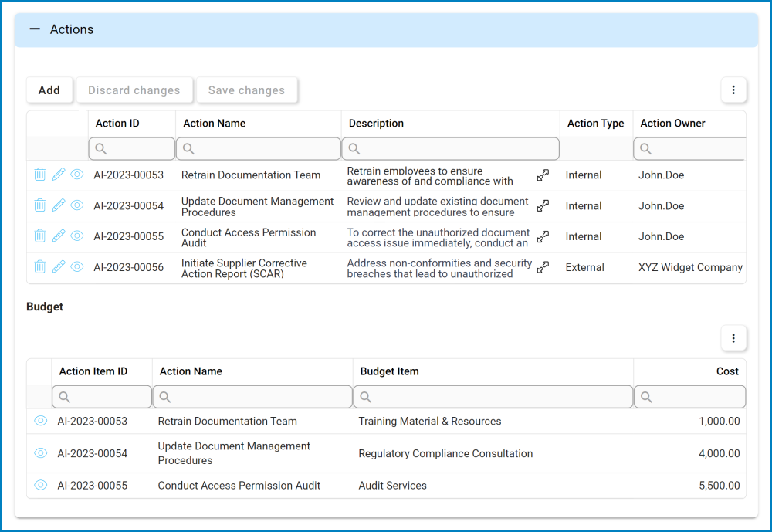The width and height of the screenshot is (772, 532).
Task: Delete action AI-2023-00053 using trash icon
Action: point(40,175)
